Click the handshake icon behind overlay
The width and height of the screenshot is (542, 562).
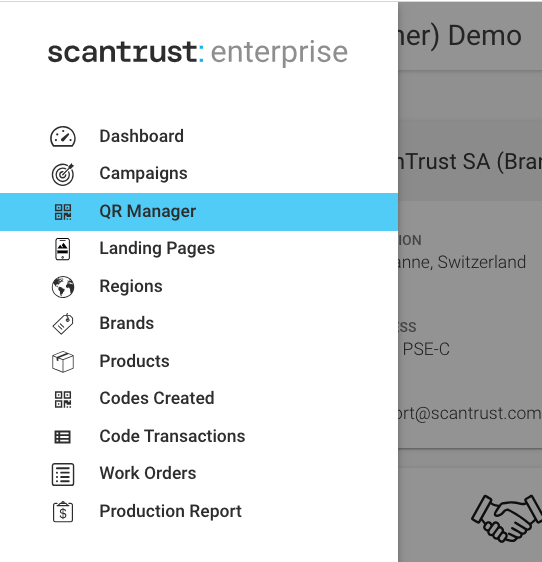coord(507,518)
